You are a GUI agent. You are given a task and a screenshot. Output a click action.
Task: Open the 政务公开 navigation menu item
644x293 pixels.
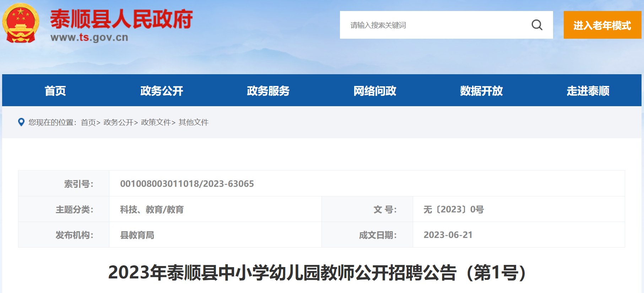162,91
